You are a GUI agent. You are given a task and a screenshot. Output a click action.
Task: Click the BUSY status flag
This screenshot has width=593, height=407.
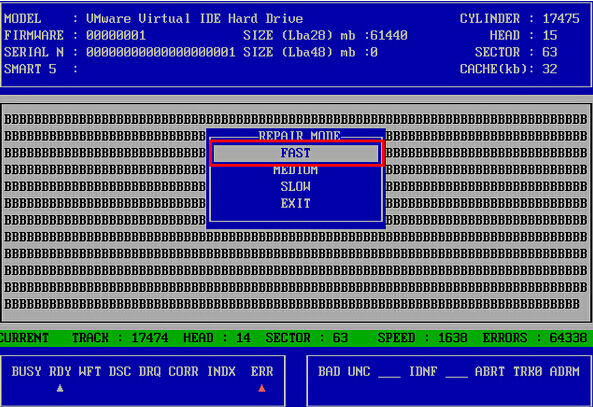pos(26,371)
